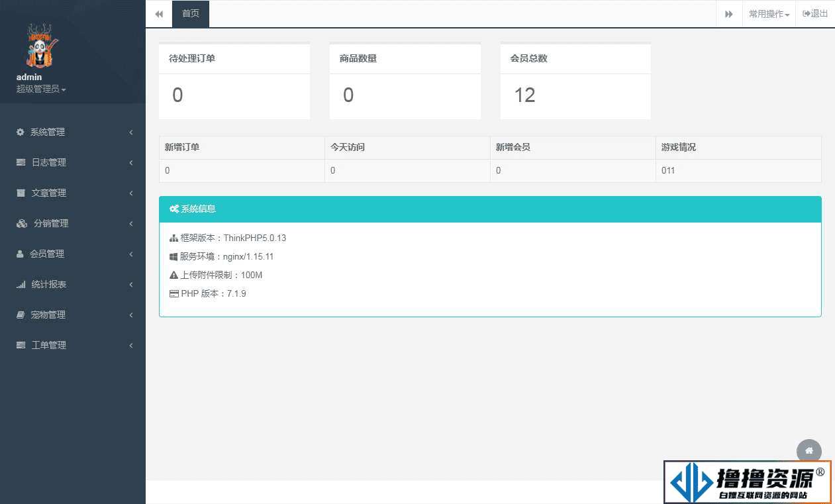The width and height of the screenshot is (835, 504).
Task: Click the 宠物管理 book icon
Action: click(x=21, y=315)
